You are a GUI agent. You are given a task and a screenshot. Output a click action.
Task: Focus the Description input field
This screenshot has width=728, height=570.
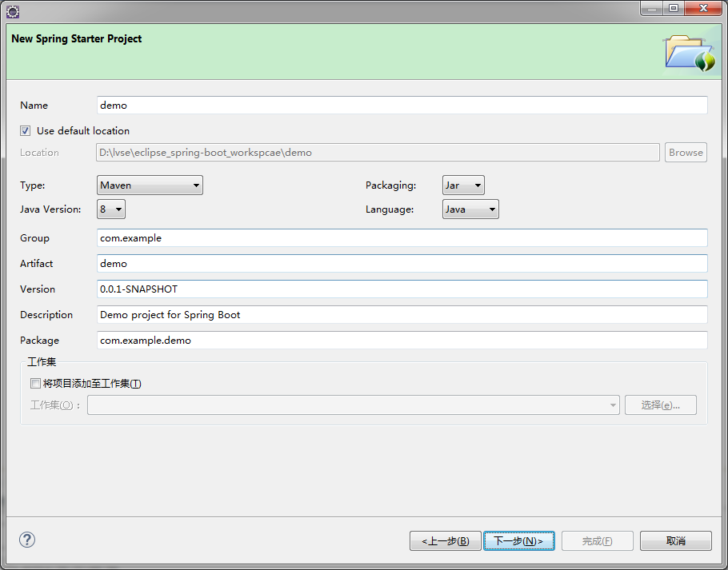coord(402,314)
